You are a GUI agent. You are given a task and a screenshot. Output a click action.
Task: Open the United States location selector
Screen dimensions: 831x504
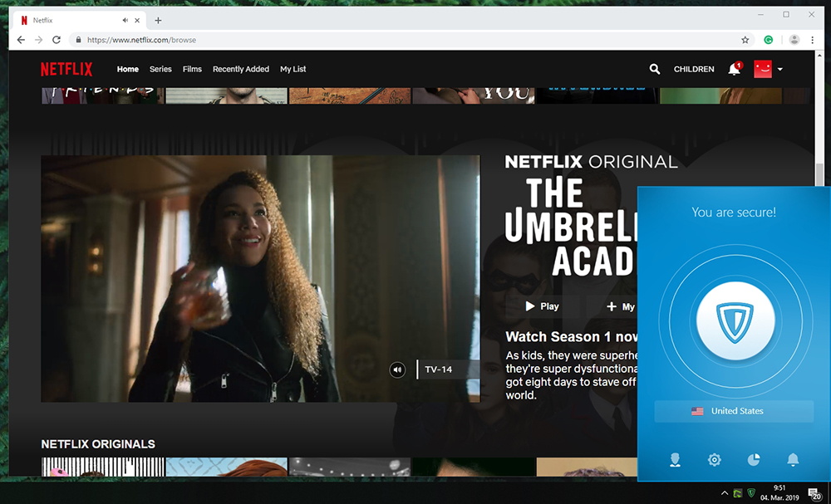pyautogui.click(x=734, y=411)
